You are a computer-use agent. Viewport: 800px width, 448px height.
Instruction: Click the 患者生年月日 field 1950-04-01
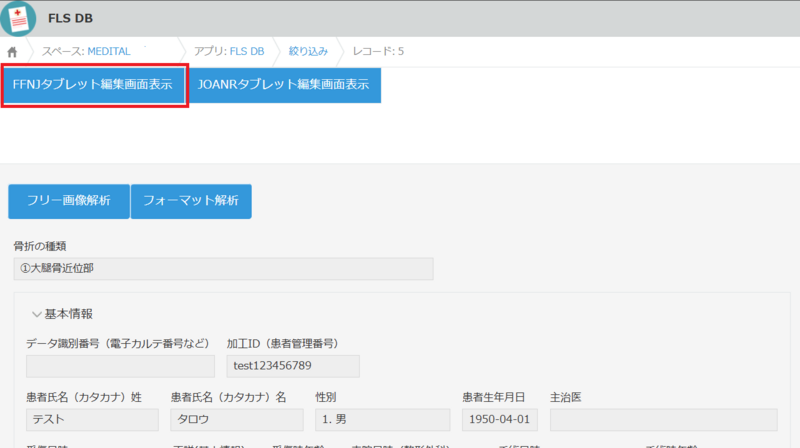point(499,419)
